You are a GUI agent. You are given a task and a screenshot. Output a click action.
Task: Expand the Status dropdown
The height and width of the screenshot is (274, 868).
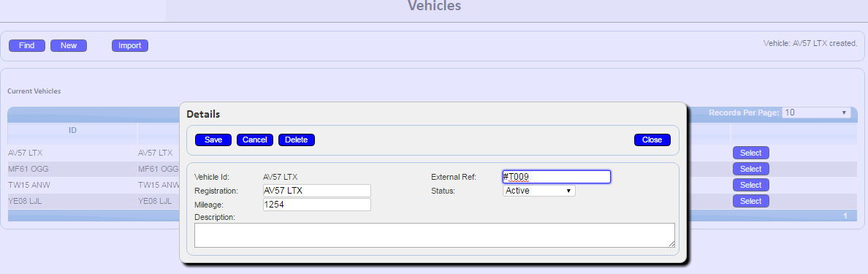pos(538,191)
